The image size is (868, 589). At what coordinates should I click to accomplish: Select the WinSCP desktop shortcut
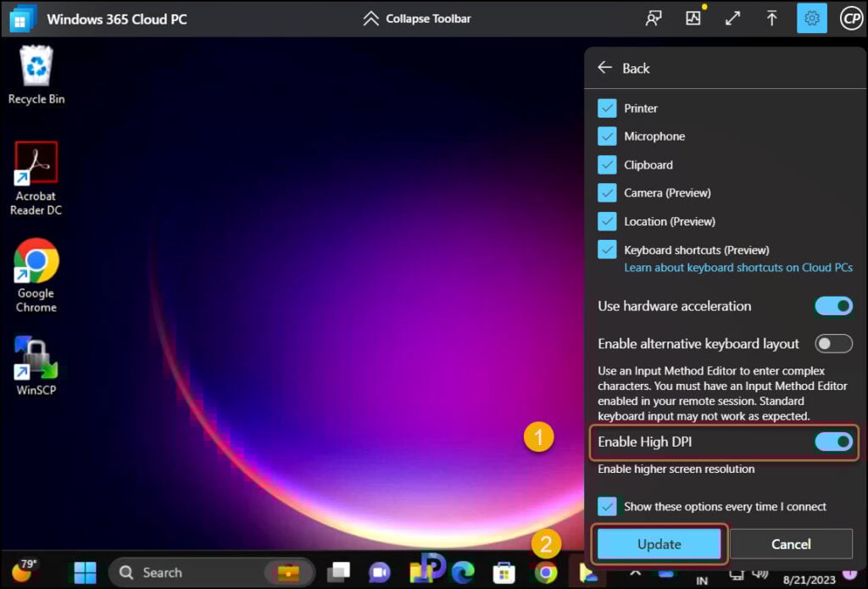point(36,365)
